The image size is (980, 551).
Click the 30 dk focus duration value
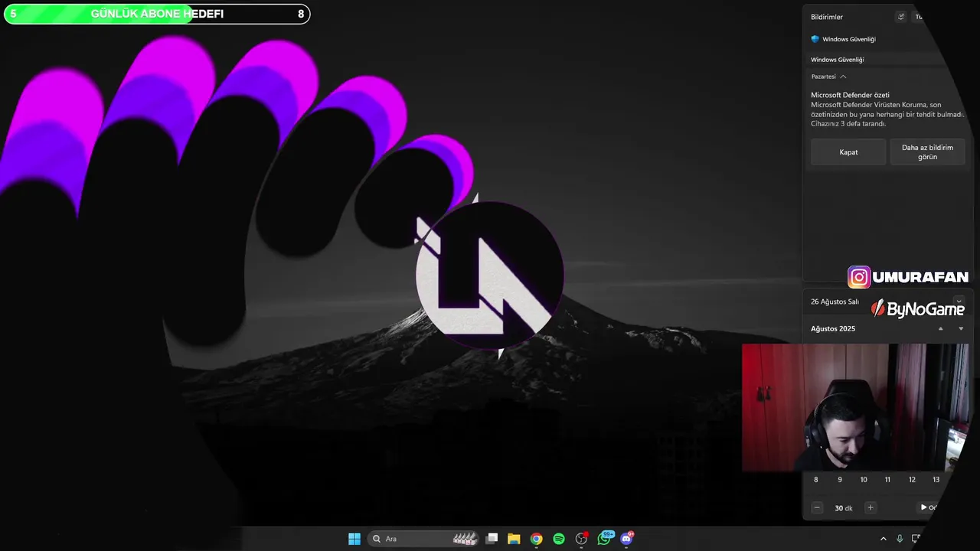pyautogui.click(x=844, y=508)
